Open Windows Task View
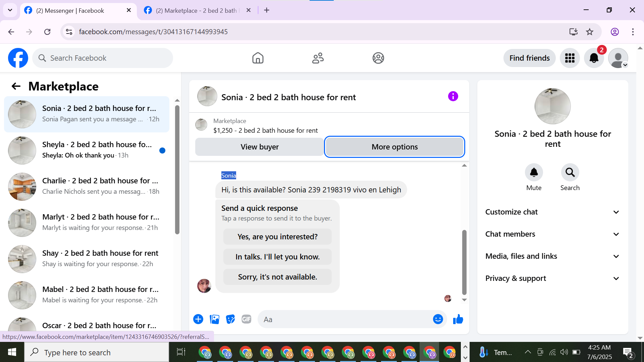Screen dimensions: 644x362 coord(181,352)
